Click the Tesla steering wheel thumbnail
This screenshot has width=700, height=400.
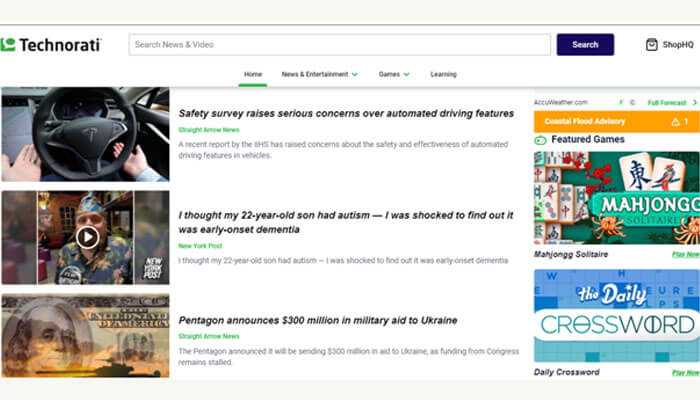pyautogui.click(x=85, y=134)
